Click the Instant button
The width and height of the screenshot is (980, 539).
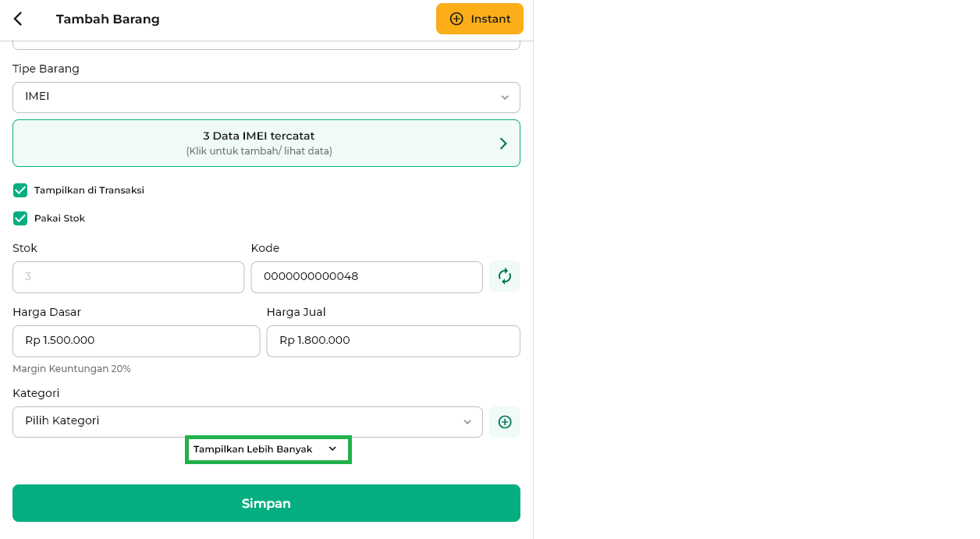480,19
